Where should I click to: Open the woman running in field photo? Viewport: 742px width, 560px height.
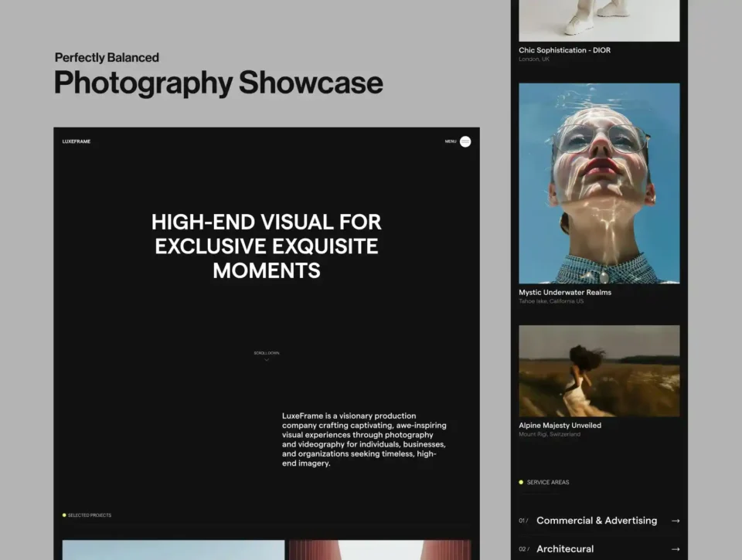point(599,371)
